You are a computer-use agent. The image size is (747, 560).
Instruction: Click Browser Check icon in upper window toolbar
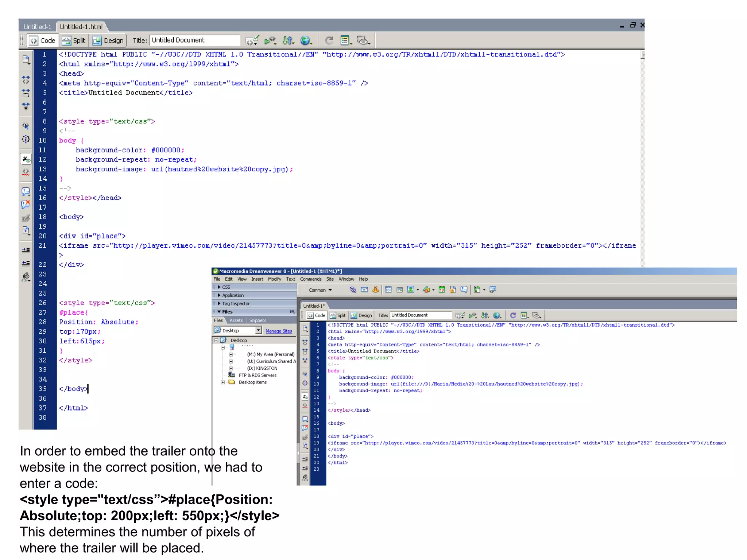click(252, 40)
